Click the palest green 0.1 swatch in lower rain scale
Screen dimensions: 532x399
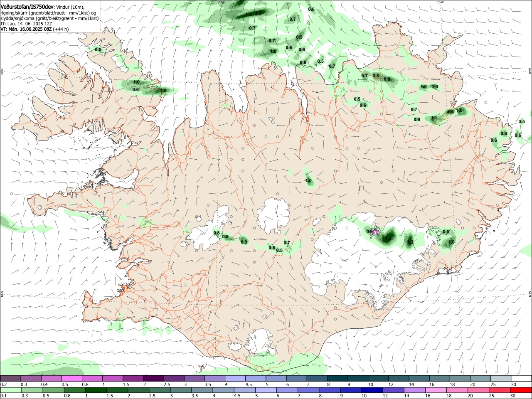click(11, 390)
